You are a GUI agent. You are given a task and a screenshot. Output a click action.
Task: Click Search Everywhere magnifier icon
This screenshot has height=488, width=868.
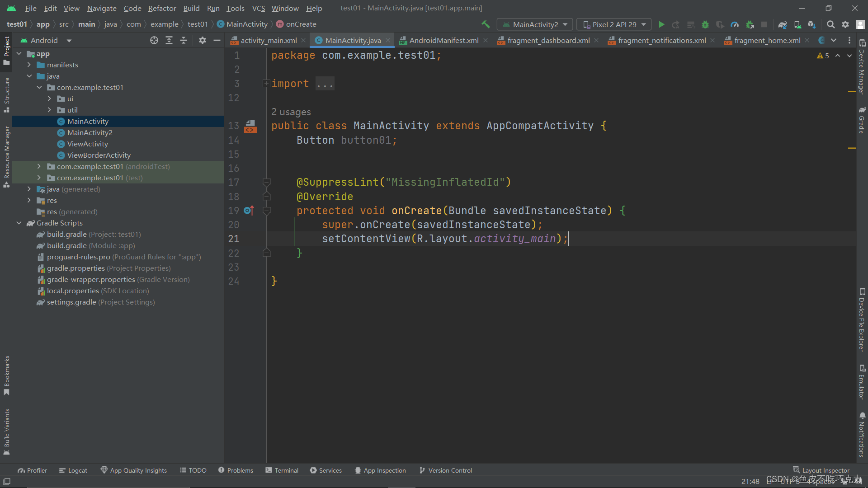click(830, 24)
